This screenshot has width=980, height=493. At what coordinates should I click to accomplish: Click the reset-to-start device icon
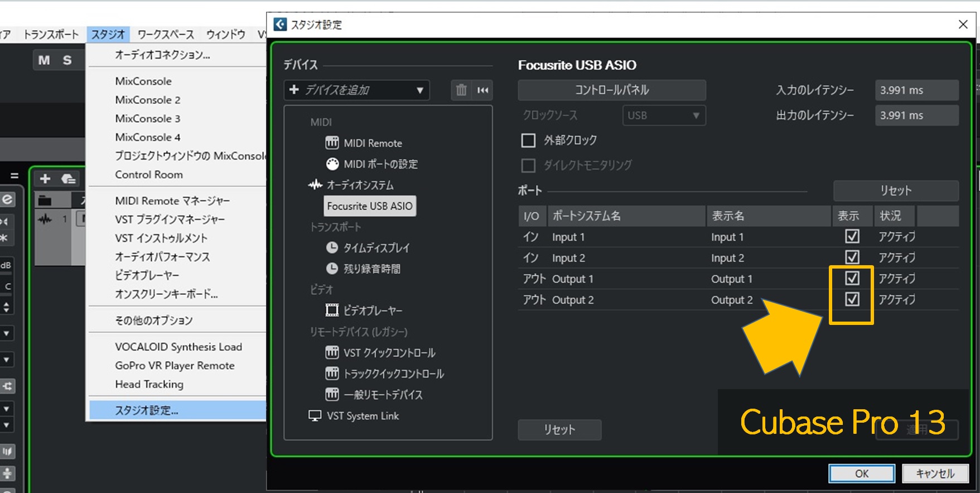[483, 90]
